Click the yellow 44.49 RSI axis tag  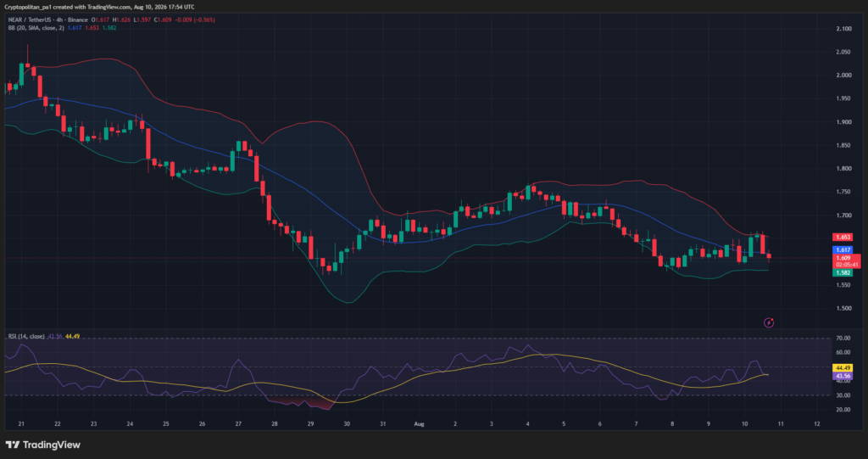point(843,368)
